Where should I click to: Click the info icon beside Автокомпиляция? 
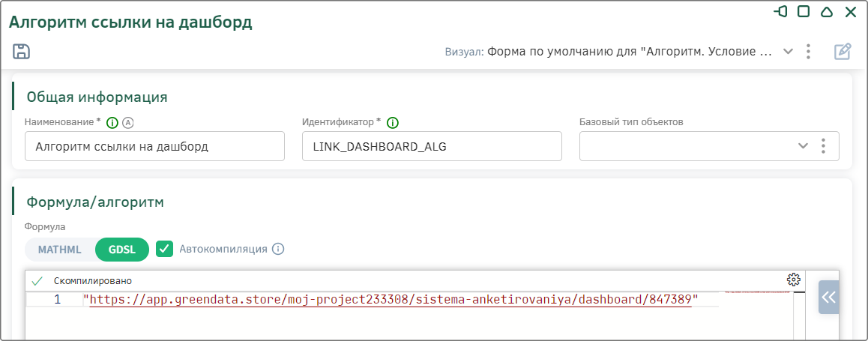point(278,249)
